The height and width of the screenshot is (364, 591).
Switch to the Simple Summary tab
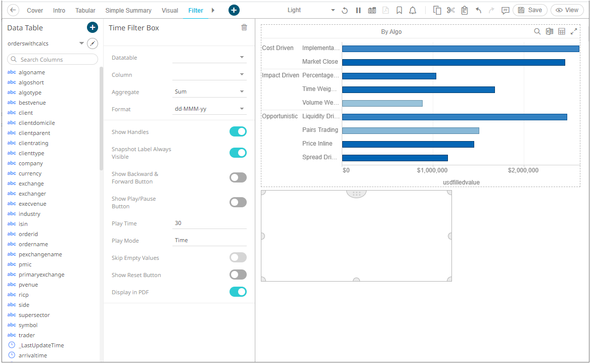click(128, 10)
